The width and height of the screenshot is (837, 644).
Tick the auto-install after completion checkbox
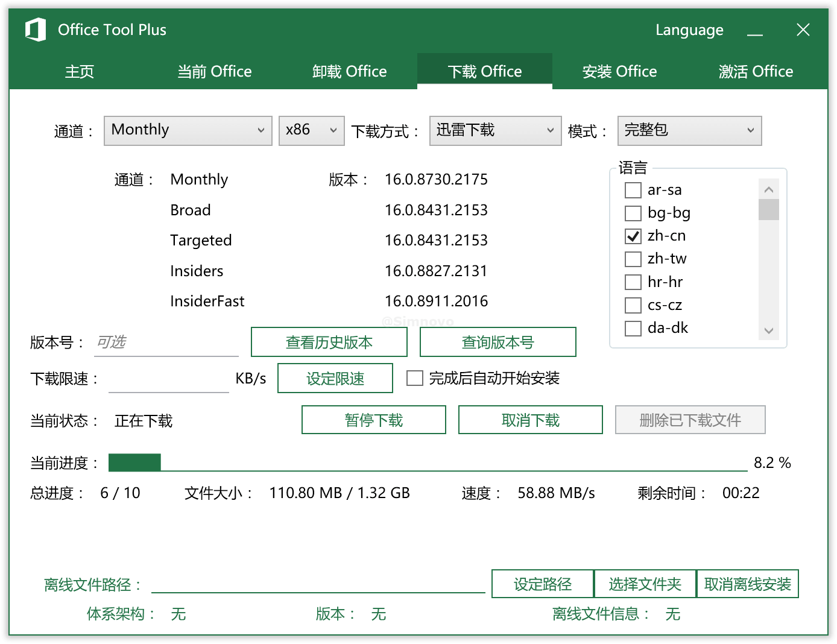(x=415, y=378)
